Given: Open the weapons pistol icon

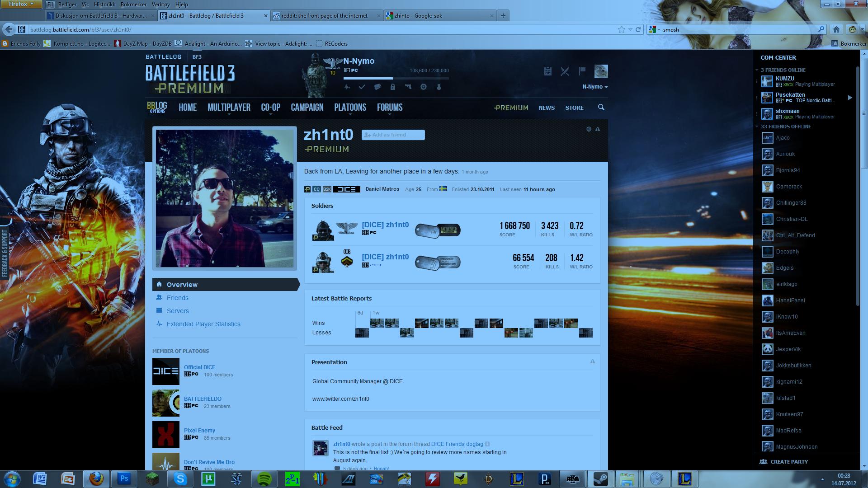Looking at the screenshot, I should 408,87.
